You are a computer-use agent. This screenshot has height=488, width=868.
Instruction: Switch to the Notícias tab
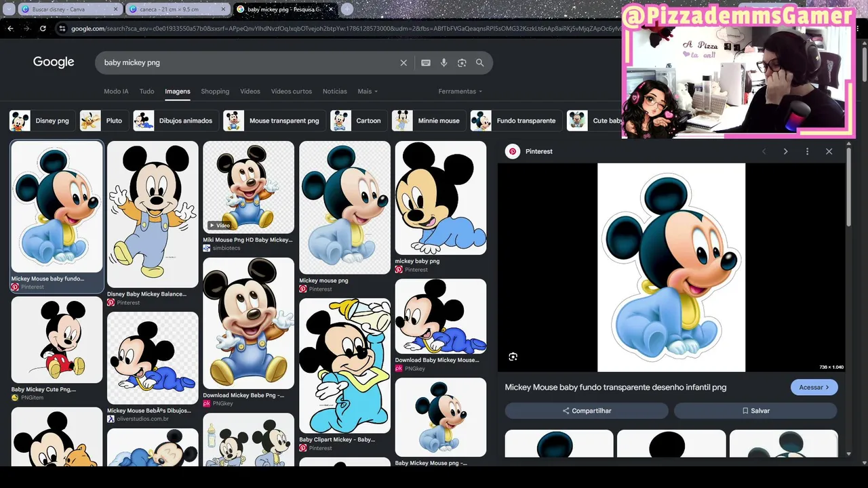coord(335,91)
